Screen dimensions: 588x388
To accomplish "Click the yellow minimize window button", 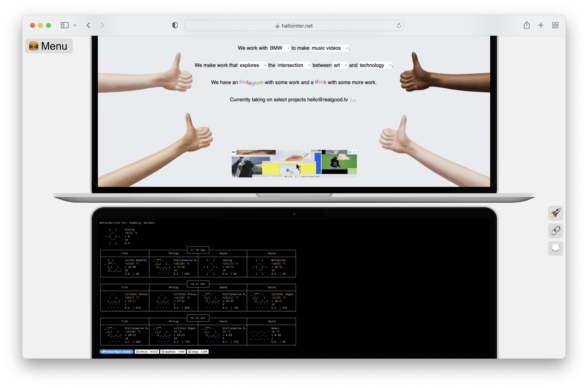I will [x=40, y=25].
